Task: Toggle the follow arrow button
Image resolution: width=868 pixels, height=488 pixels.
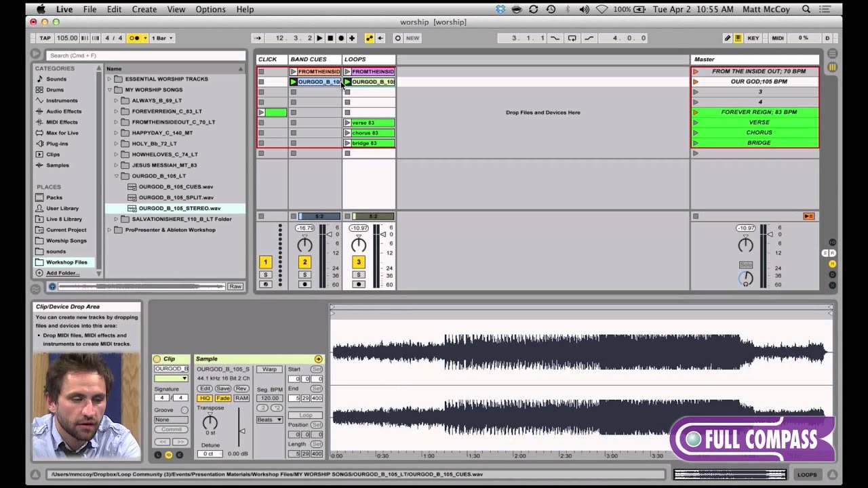Action: click(257, 38)
